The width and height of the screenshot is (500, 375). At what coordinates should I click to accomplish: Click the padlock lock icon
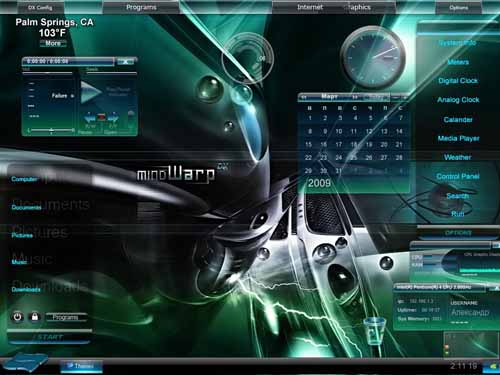[x=35, y=316]
